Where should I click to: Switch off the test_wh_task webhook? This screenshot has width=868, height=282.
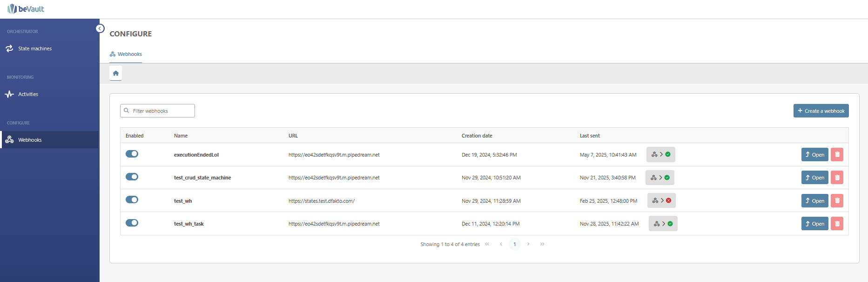tap(132, 223)
